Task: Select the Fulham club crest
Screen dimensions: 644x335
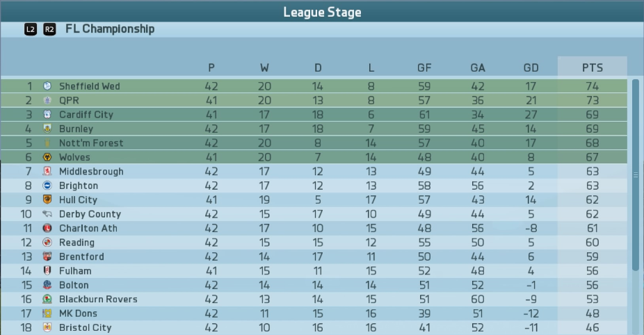Action: [47, 271]
